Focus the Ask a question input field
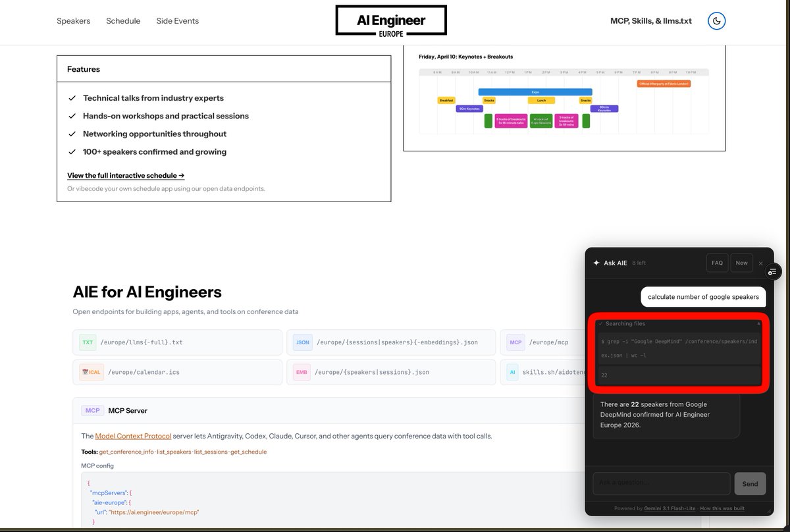 point(662,483)
